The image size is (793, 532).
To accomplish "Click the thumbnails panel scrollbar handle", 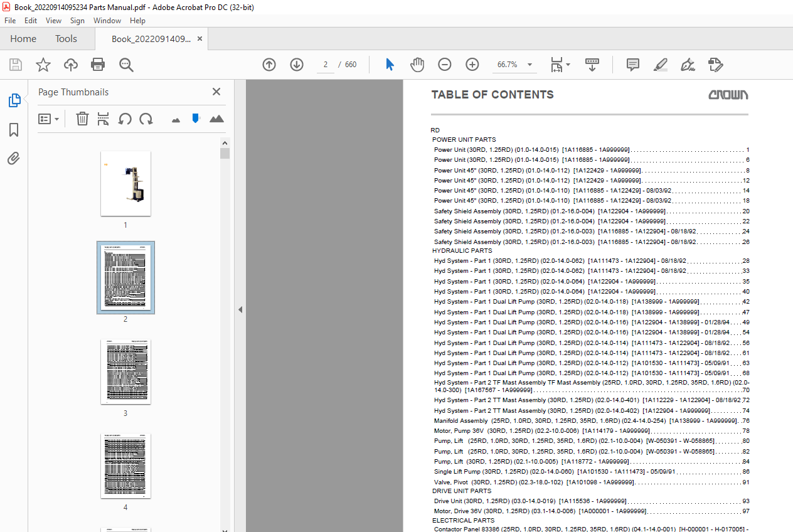I will 225,154.
